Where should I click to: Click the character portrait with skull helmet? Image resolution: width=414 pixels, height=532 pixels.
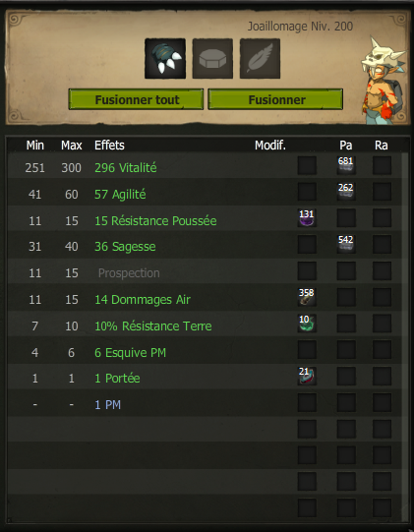click(384, 80)
